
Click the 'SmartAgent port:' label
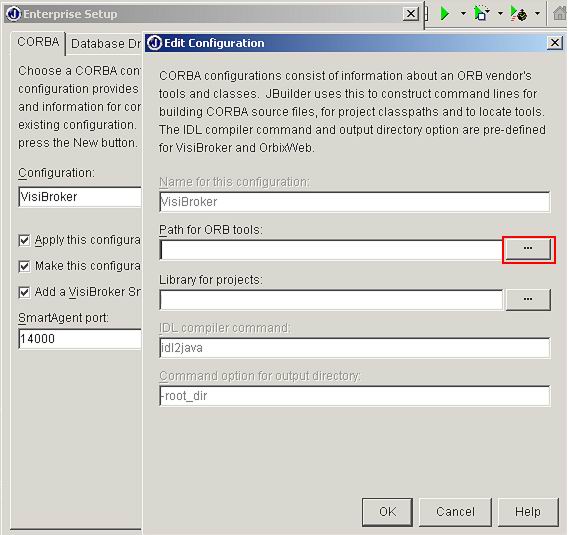pyautogui.click(x=64, y=318)
